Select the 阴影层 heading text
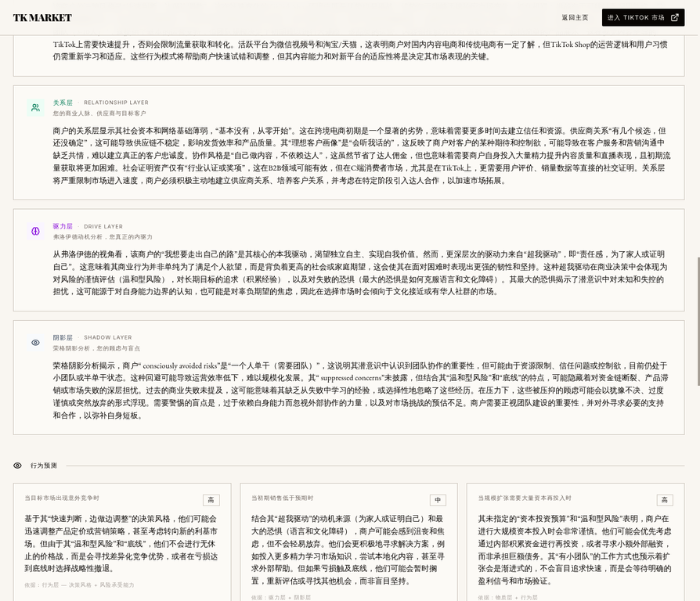 tap(63, 338)
